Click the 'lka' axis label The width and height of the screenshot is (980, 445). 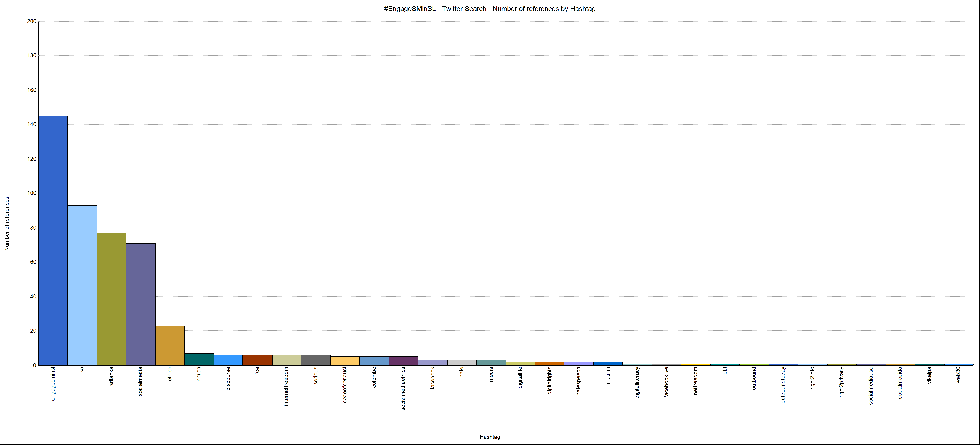pos(82,370)
